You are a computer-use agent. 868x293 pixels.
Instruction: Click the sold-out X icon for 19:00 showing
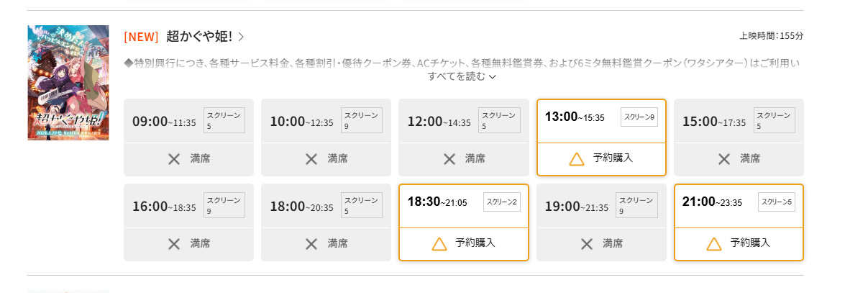tap(586, 244)
